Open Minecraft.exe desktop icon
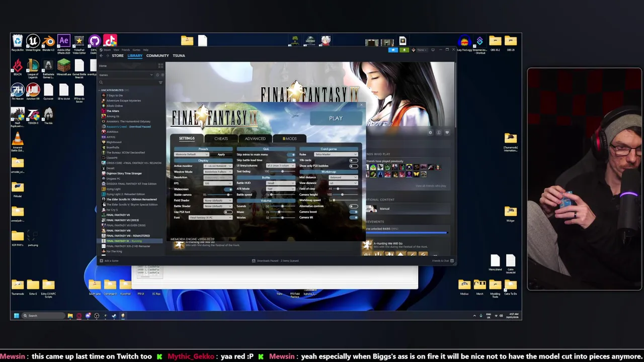 point(64,66)
